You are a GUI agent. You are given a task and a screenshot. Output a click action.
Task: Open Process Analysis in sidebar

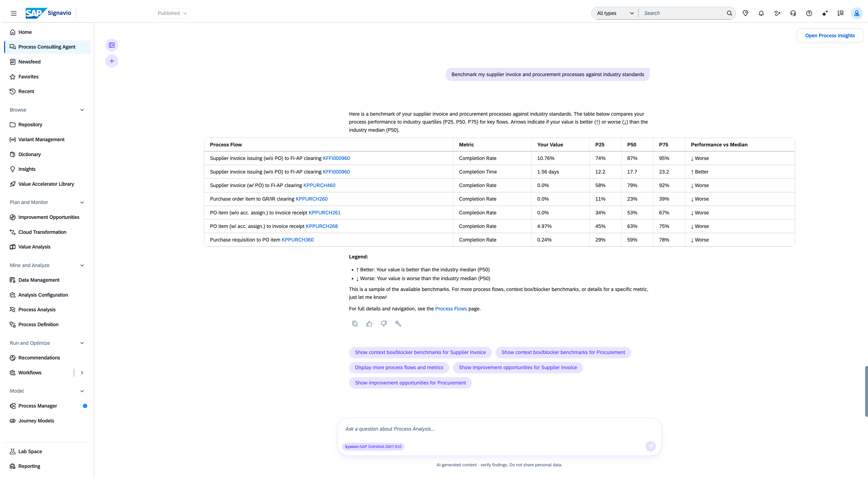click(x=47, y=310)
